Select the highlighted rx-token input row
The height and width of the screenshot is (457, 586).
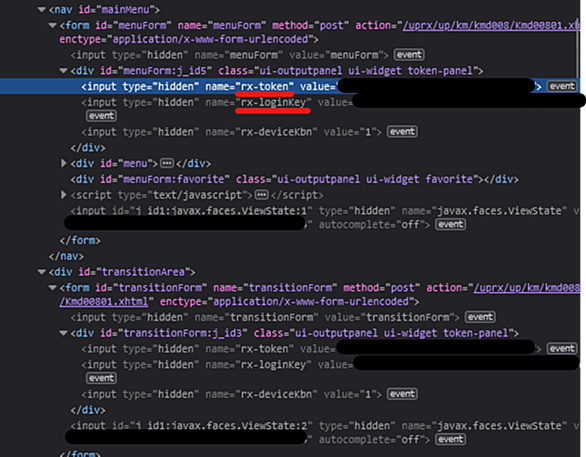pyautogui.click(x=290, y=86)
